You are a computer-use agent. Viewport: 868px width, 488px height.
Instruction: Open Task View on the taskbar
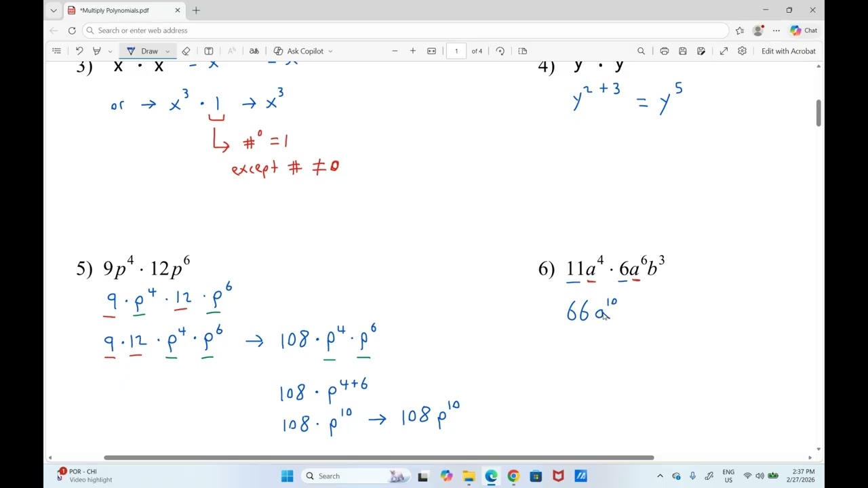click(422, 476)
